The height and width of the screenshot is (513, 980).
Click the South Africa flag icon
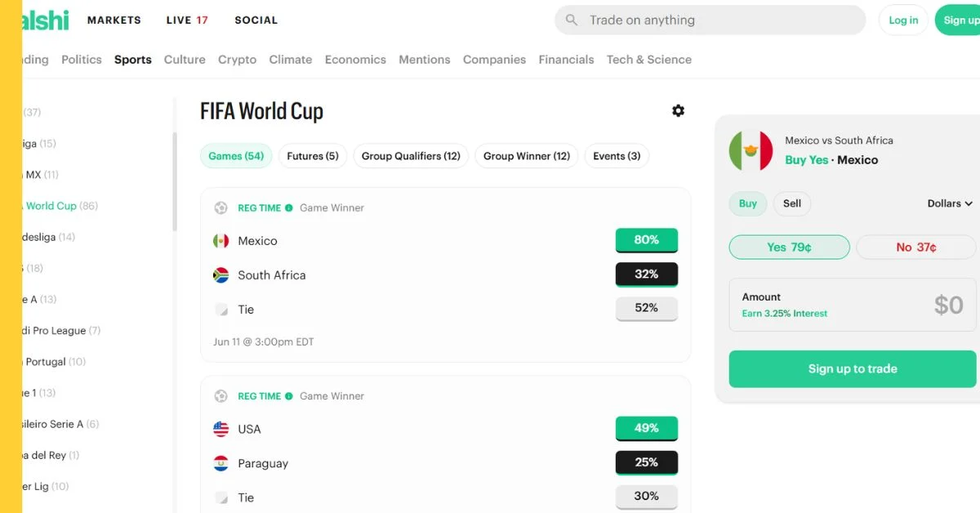pos(220,275)
